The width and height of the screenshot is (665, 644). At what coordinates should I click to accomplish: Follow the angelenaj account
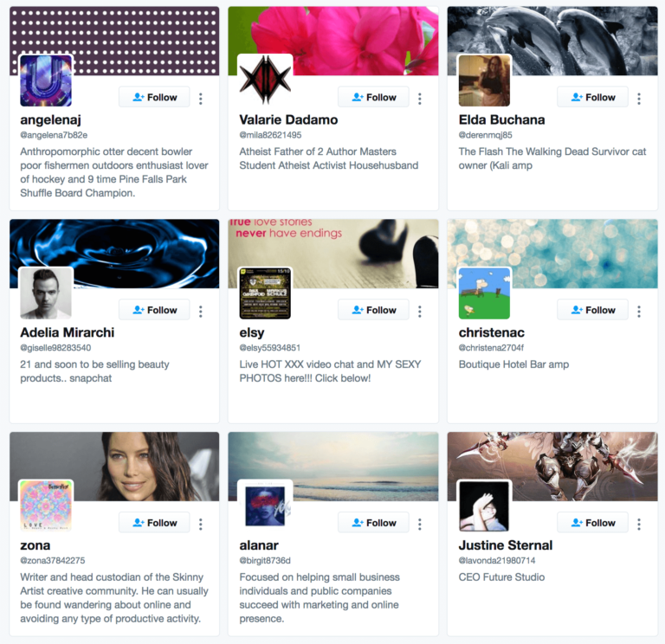[x=154, y=97]
